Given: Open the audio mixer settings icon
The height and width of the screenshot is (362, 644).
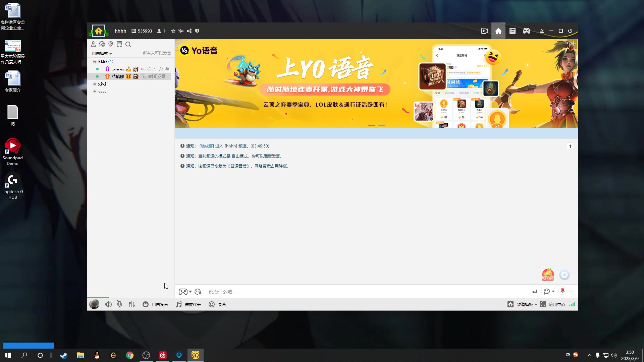Looking at the screenshot, I should click(x=131, y=304).
